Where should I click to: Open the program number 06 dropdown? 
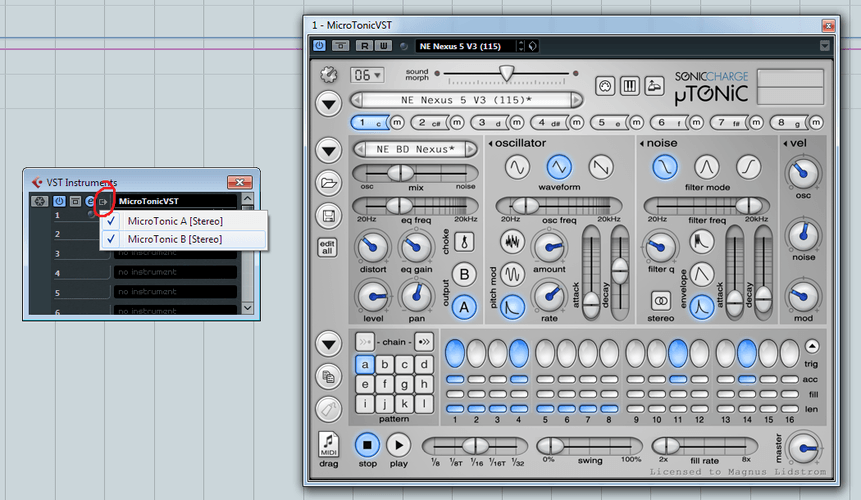(367, 75)
